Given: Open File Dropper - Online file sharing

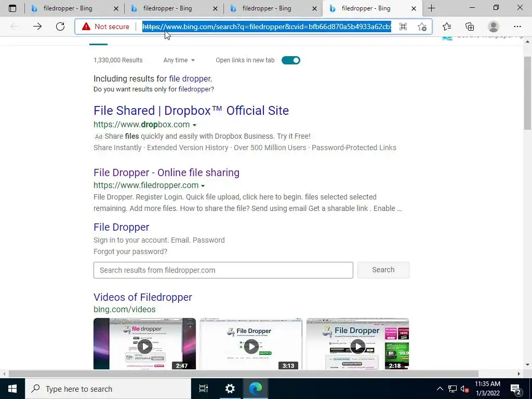Looking at the screenshot, I should click(x=166, y=172).
